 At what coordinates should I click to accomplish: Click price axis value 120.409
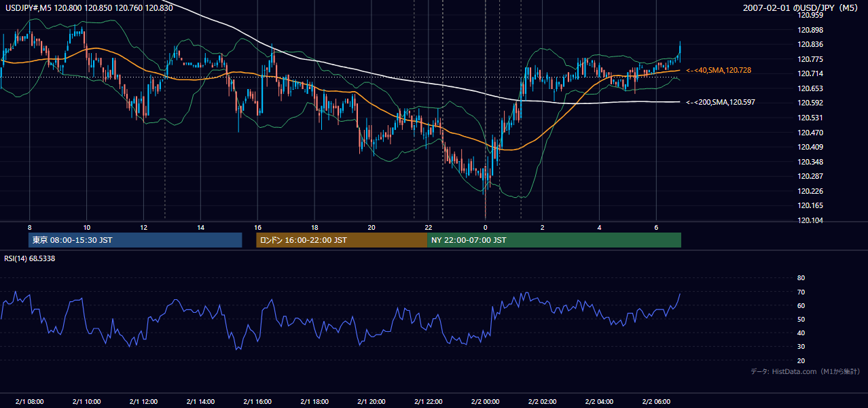tap(810, 147)
